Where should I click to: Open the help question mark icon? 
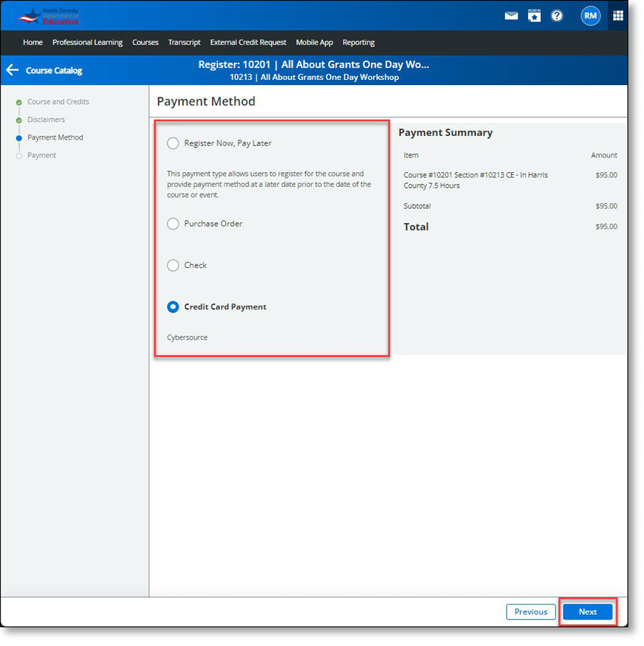click(x=557, y=15)
